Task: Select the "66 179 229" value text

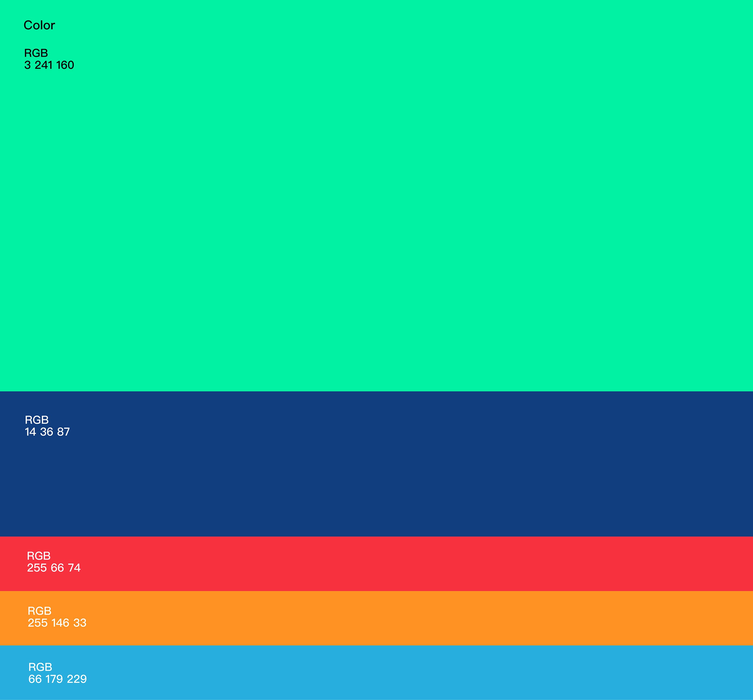Action: [57, 679]
